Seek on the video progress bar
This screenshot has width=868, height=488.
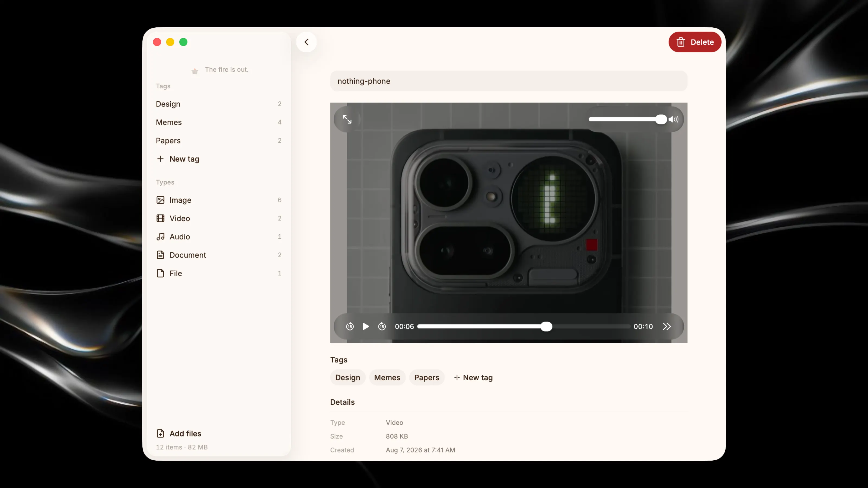pos(524,326)
